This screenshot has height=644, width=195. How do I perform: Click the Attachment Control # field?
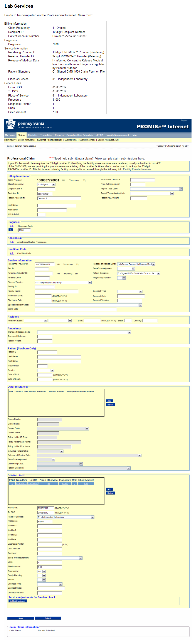pyautogui.click(x=142, y=180)
